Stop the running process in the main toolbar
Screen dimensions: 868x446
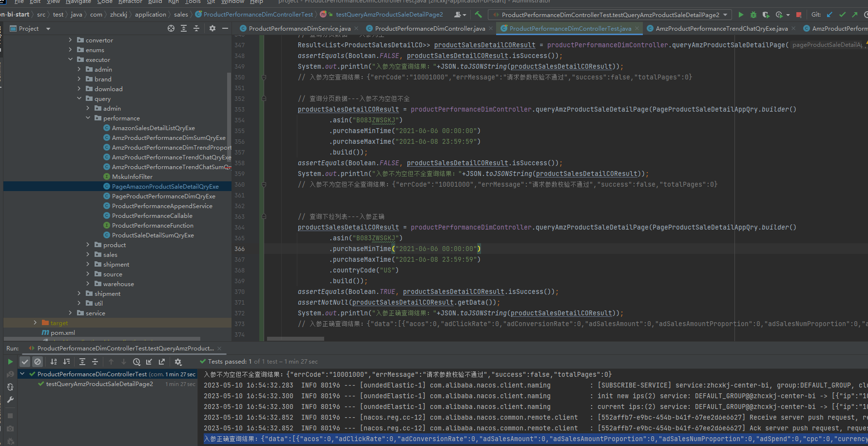click(798, 15)
